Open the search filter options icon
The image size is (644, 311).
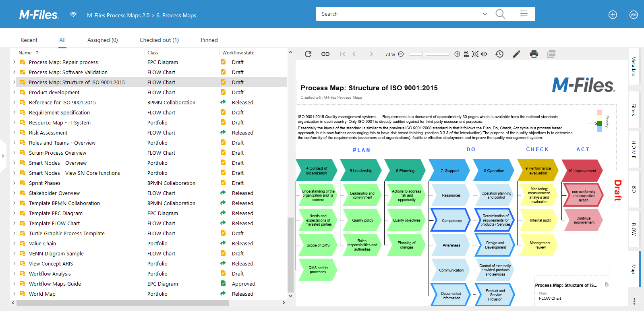[x=524, y=14]
